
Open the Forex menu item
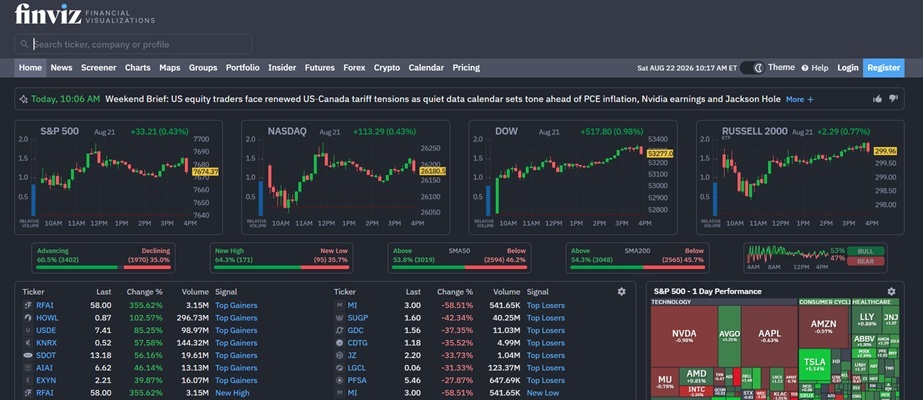click(x=354, y=68)
